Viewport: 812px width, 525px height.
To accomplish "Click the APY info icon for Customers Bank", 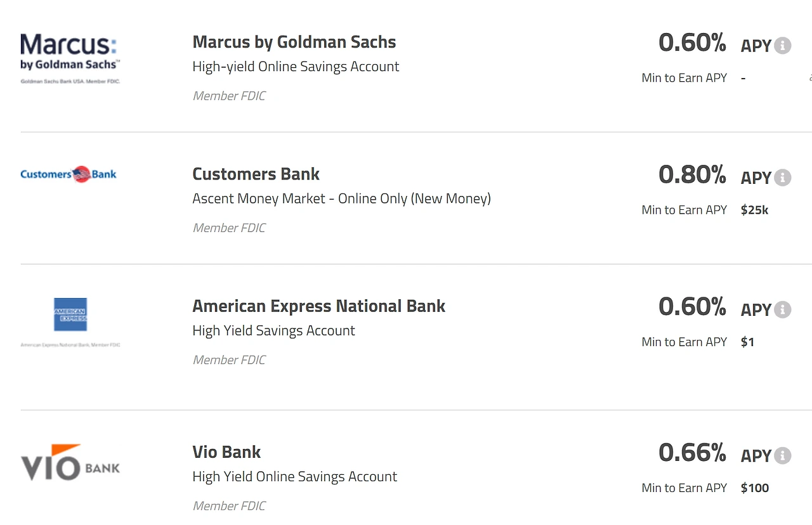I will (x=783, y=178).
